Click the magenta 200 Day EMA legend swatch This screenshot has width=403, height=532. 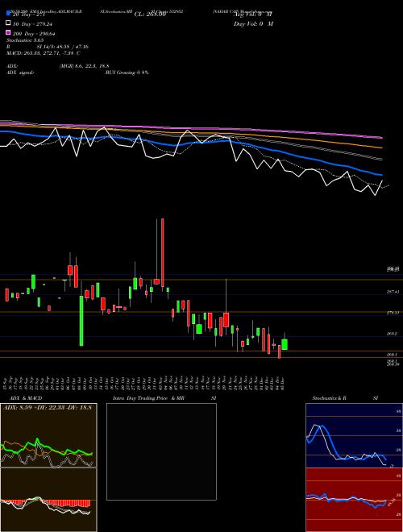click(9, 32)
